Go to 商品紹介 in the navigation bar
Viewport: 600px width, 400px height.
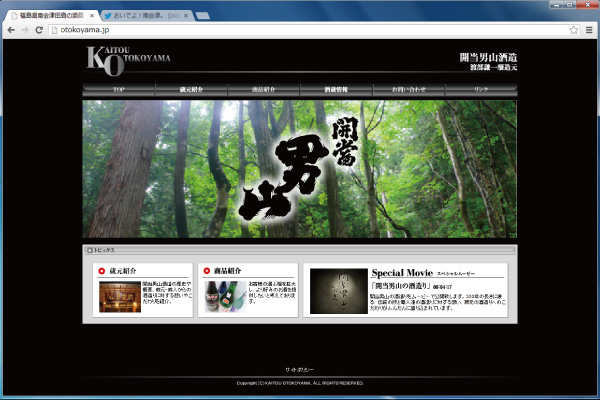click(x=263, y=90)
